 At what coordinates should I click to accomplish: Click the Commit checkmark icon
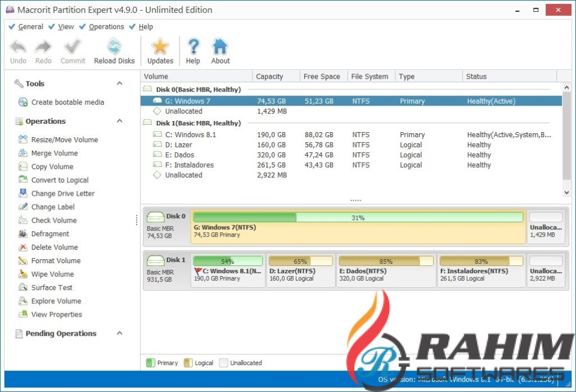click(x=73, y=47)
